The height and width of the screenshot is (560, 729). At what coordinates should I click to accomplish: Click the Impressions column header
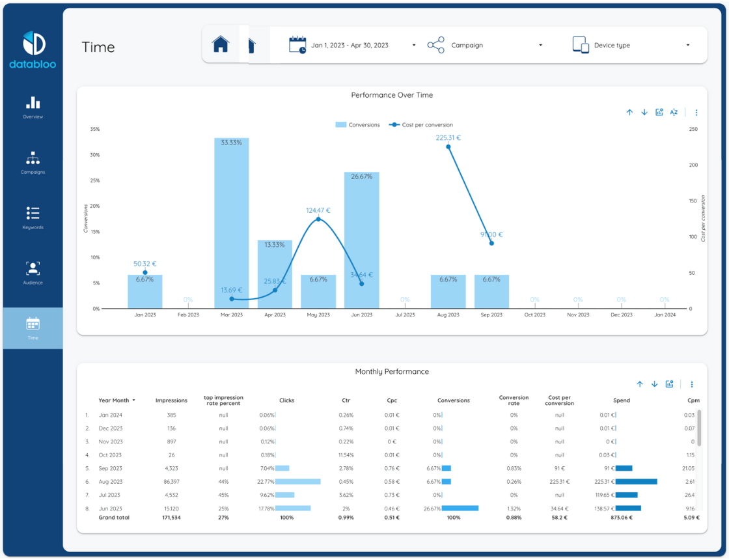171,400
